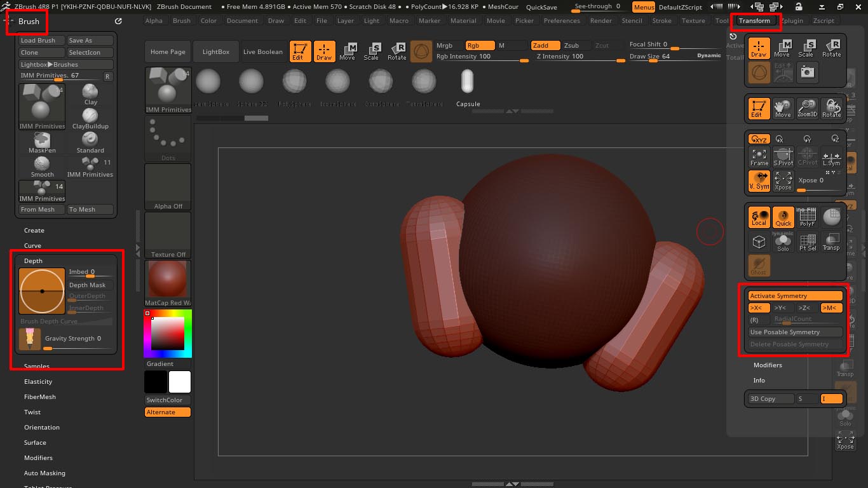Toggle the PolyF wireframe icon
The height and width of the screenshot is (488, 868).
click(x=807, y=217)
